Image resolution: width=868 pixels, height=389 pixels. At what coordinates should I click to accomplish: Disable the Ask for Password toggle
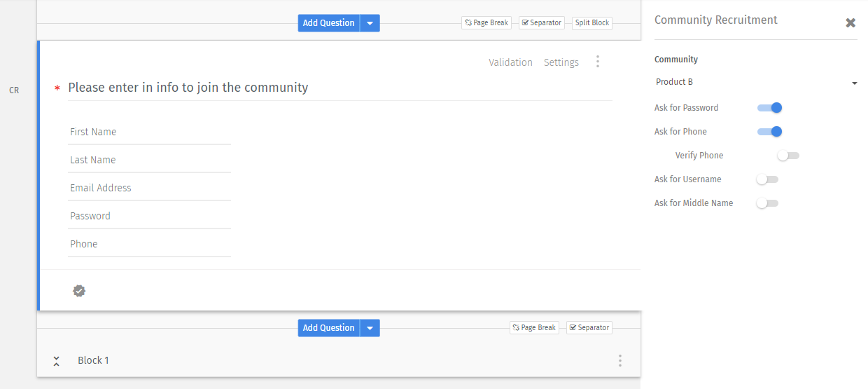pyautogui.click(x=769, y=108)
